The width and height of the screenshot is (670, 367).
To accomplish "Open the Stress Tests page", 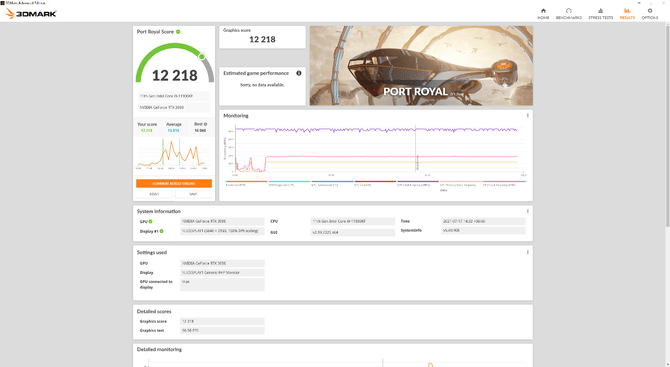I will [x=600, y=14].
